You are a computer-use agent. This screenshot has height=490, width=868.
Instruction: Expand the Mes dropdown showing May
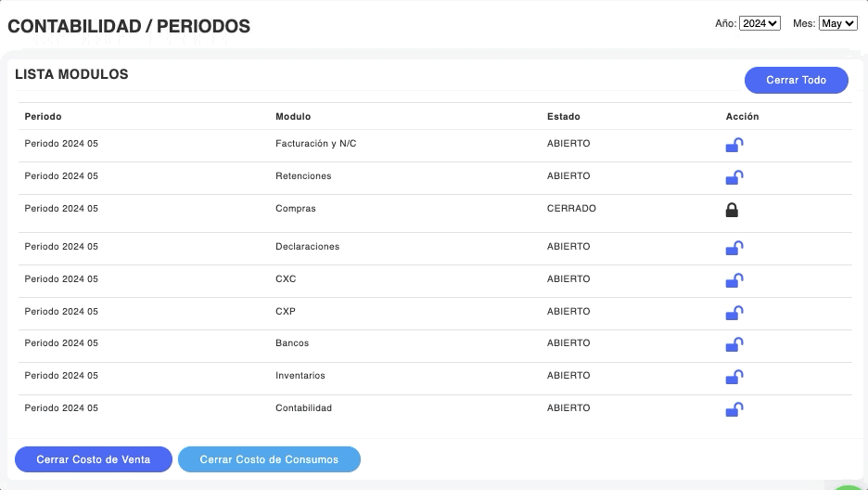click(x=837, y=23)
